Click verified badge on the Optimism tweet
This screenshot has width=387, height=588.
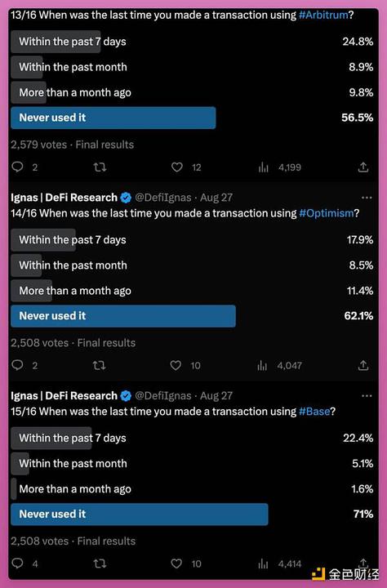pos(126,198)
